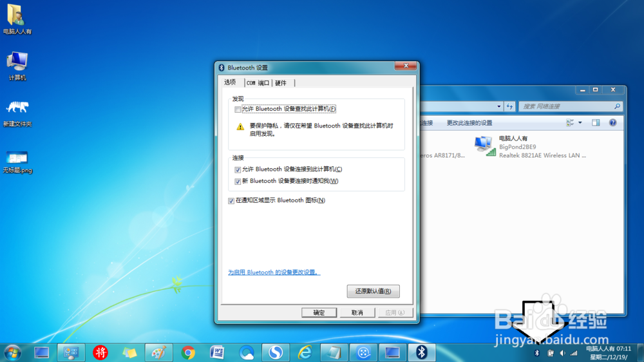
Task: Click the network signal tray icon
Action: pos(574,353)
